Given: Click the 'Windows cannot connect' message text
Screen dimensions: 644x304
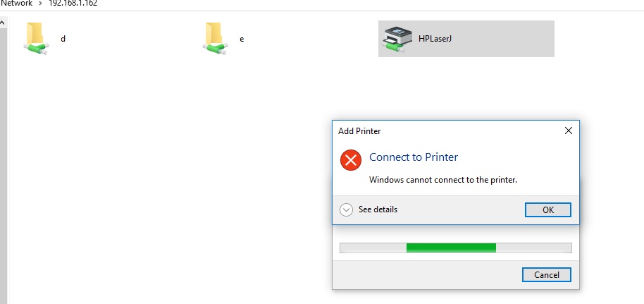Looking at the screenshot, I should pos(443,180).
